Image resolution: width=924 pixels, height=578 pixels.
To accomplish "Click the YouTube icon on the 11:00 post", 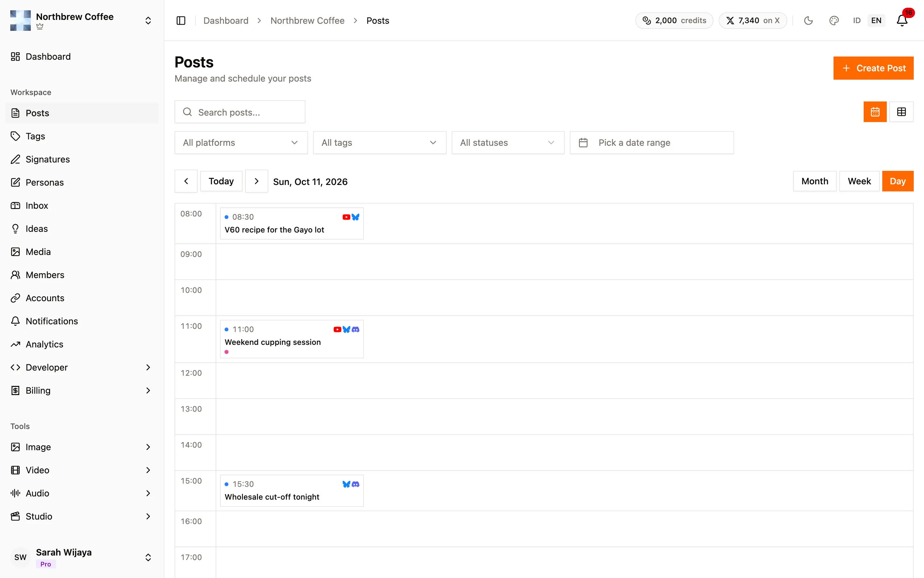I will click(x=337, y=329).
